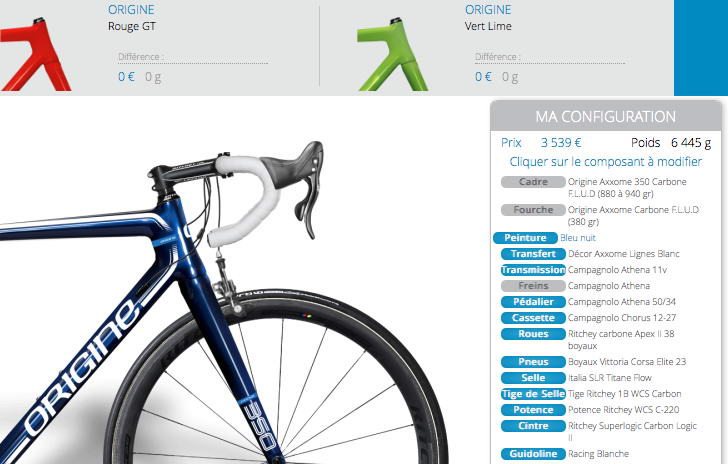The image size is (728, 464).
Task: Click the Fourche component button
Action: (533, 210)
